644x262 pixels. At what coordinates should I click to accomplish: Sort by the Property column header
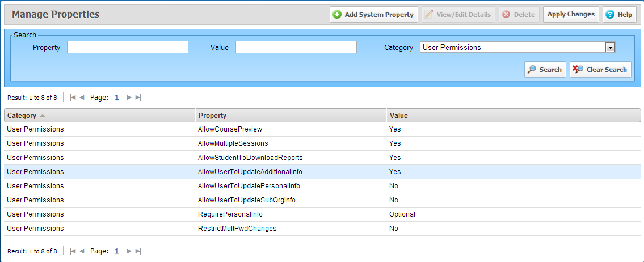(x=213, y=116)
